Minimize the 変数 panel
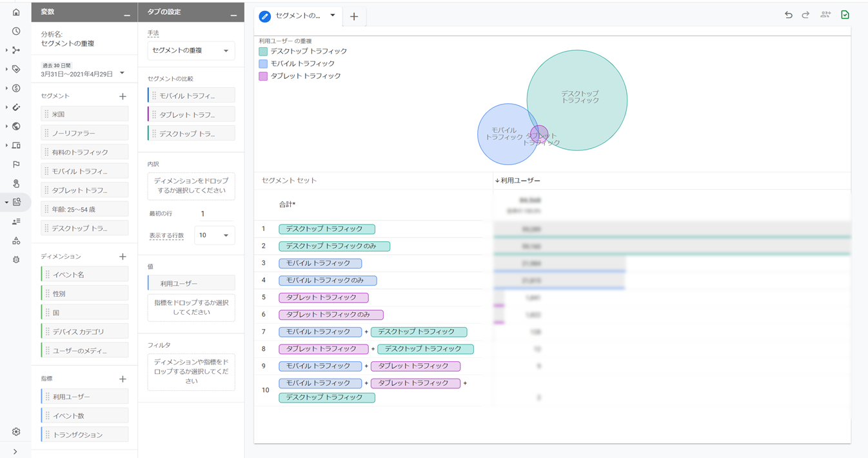The height and width of the screenshot is (458, 868). click(126, 14)
